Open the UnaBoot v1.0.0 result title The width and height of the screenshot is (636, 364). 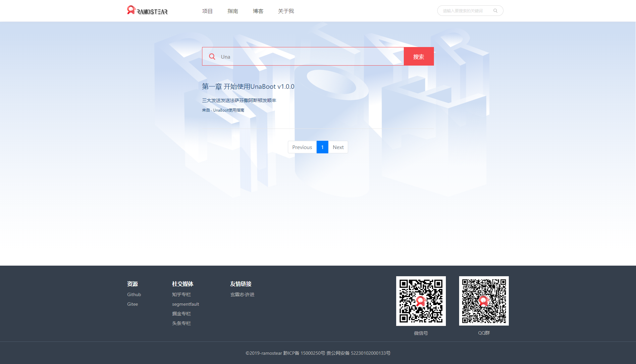[248, 86]
